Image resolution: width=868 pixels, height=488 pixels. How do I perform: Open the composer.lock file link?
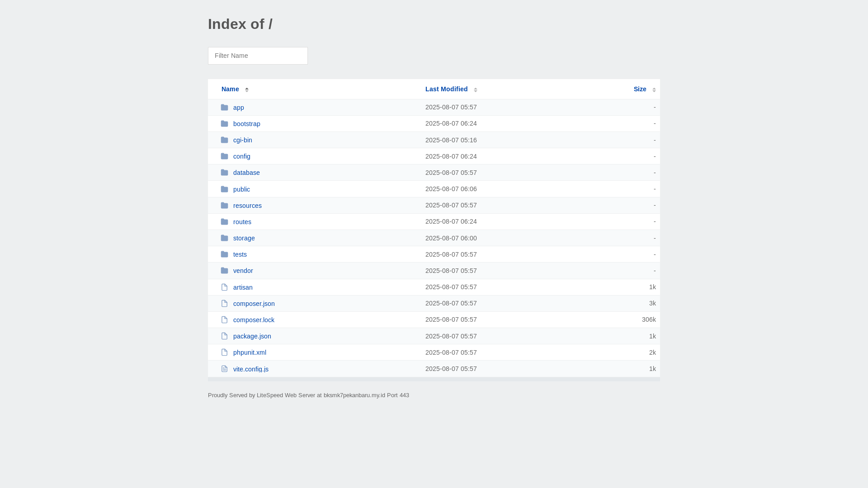coord(254,320)
